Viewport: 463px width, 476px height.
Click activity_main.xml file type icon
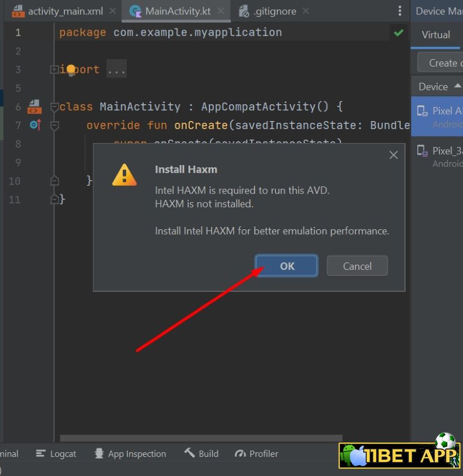pos(18,11)
